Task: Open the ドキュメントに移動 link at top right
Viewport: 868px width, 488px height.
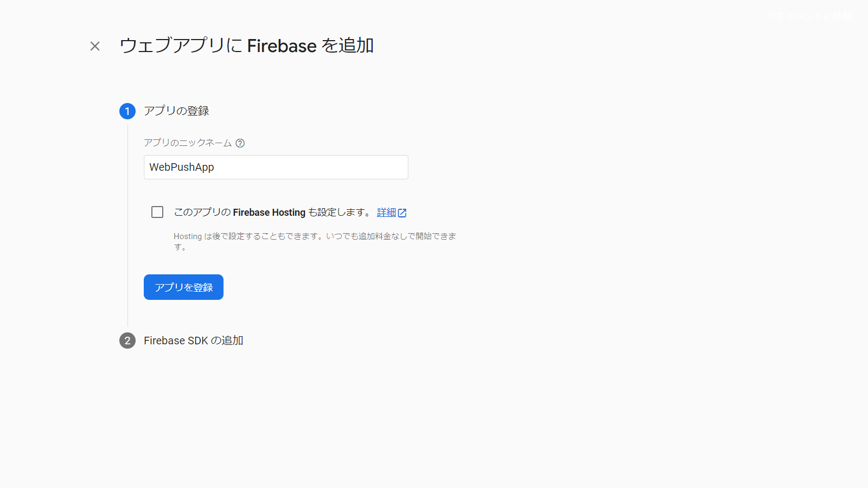Action: click(x=809, y=16)
